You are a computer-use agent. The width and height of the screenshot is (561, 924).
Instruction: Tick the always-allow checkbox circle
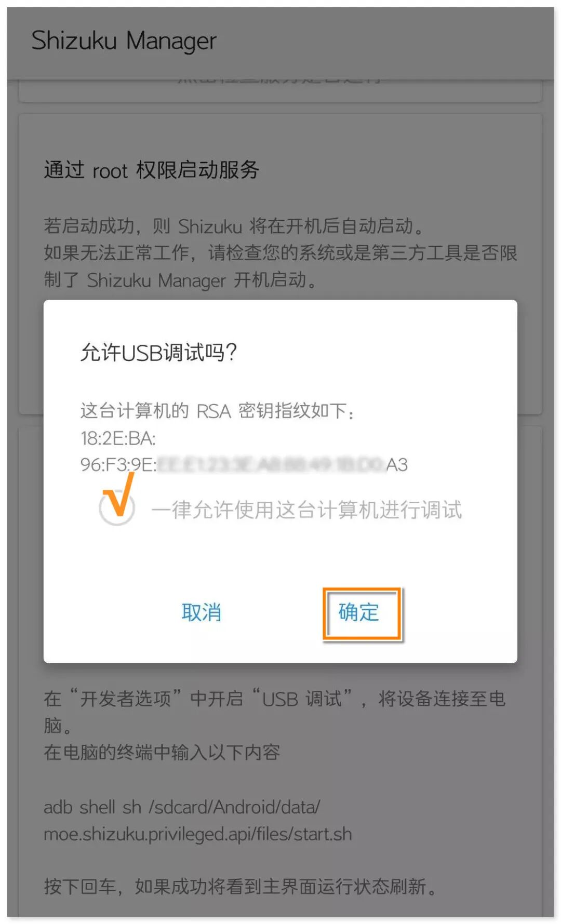(117, 507)
